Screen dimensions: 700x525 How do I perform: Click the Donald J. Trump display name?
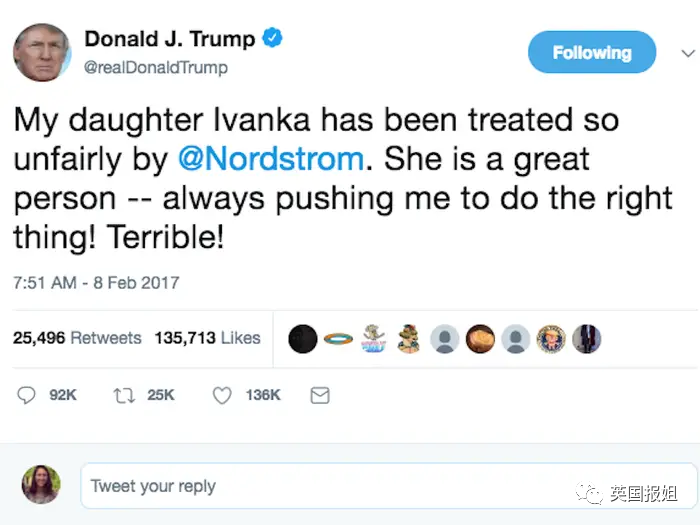[x=170, y=39]
